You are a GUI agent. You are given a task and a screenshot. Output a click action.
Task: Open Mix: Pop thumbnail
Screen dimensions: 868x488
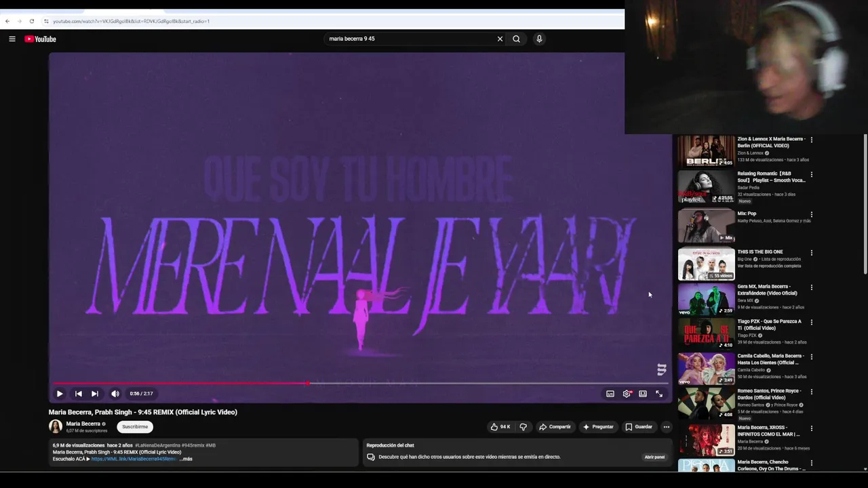(x=706, y=226)
